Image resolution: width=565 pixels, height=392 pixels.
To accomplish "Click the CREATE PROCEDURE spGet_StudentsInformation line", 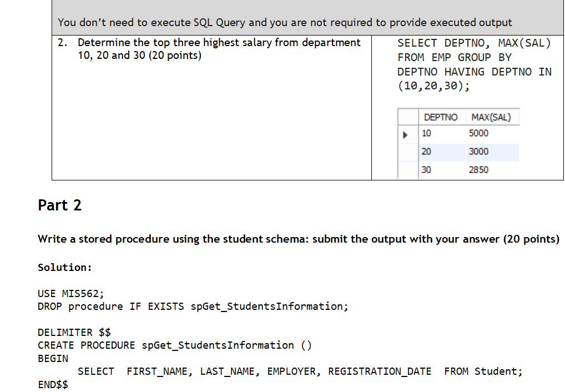I will [174, 345].
